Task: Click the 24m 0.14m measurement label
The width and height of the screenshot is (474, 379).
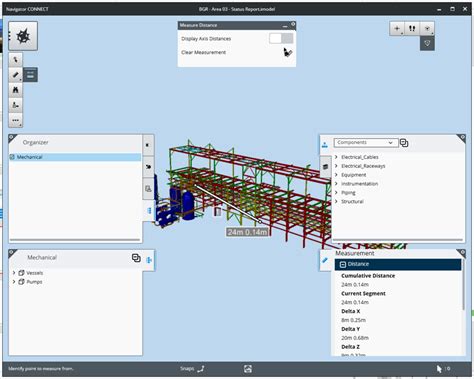Action: coord(248,232)
